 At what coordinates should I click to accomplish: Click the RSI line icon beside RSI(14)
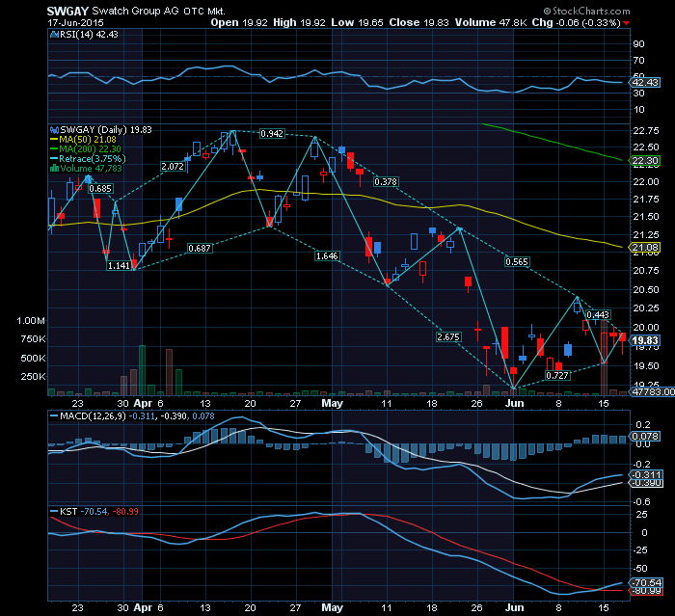[x=55, y=35]
